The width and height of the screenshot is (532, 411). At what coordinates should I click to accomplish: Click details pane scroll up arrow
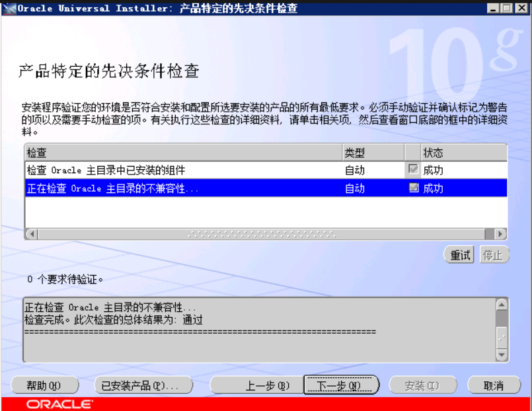(502, 304)
